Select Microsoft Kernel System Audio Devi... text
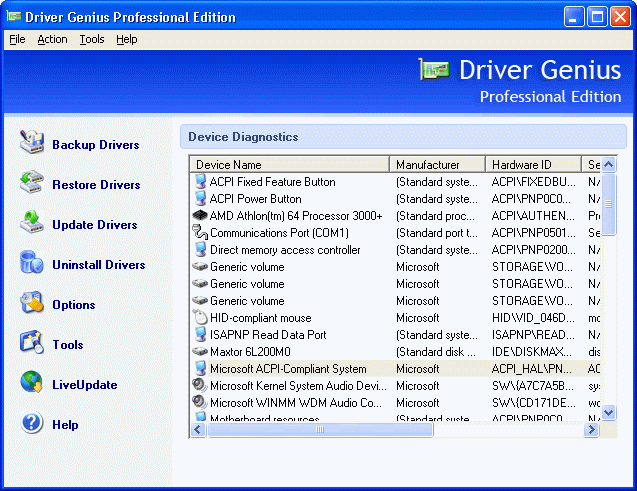This screenshot has width=637, height=491. pos(298,385)
